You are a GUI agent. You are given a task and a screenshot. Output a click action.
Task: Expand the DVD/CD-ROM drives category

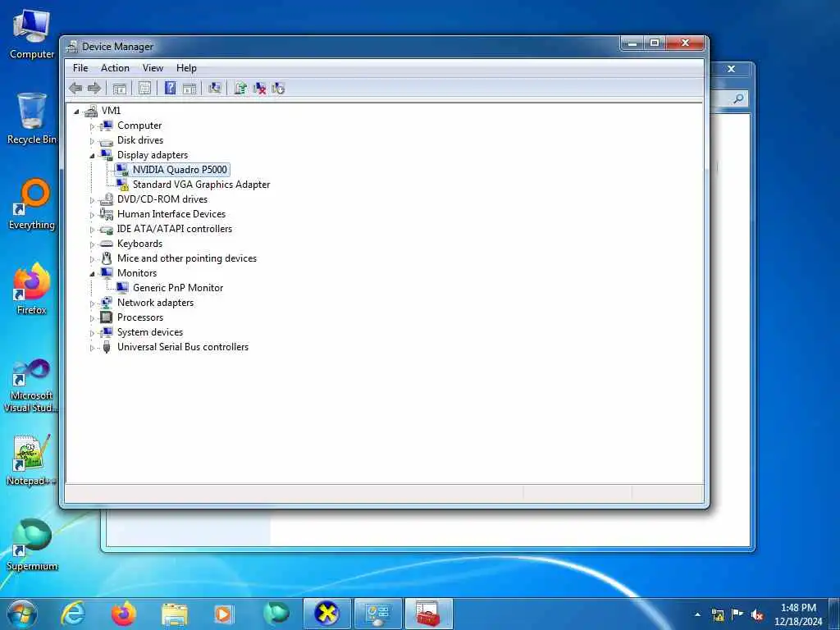[92, 200]
